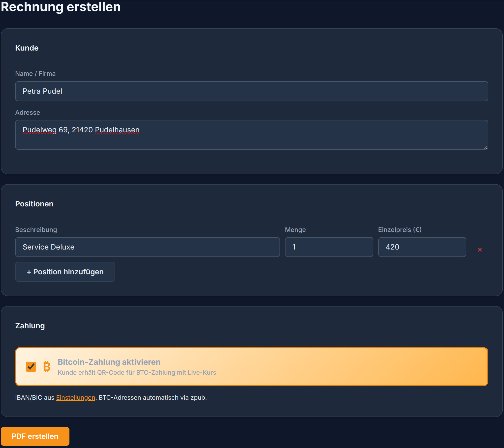Remove the Service Deluxe position with red X
The width and height of the screenshot is (504, 448).
(480, 250)
